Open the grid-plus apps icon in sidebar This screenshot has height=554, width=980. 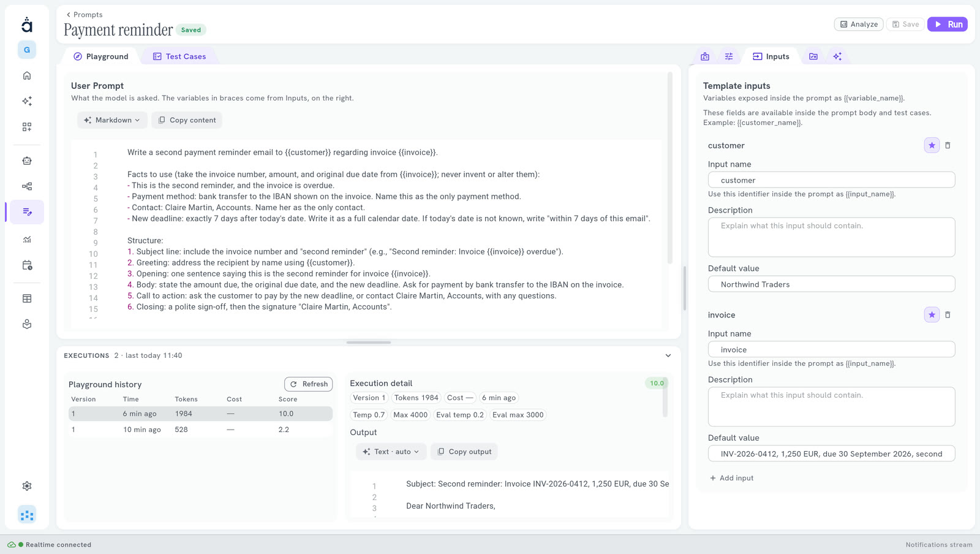click(x=27, y=127)
